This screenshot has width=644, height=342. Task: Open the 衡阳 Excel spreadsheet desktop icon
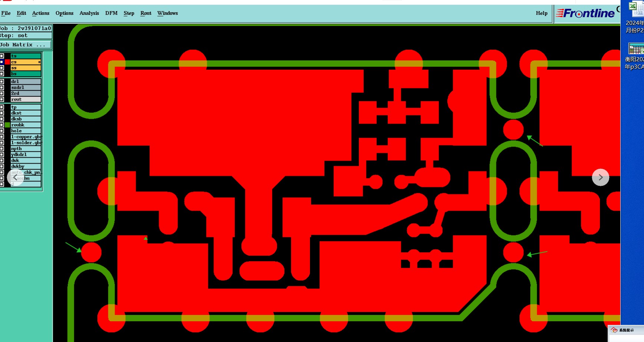(x=635, y=56)
